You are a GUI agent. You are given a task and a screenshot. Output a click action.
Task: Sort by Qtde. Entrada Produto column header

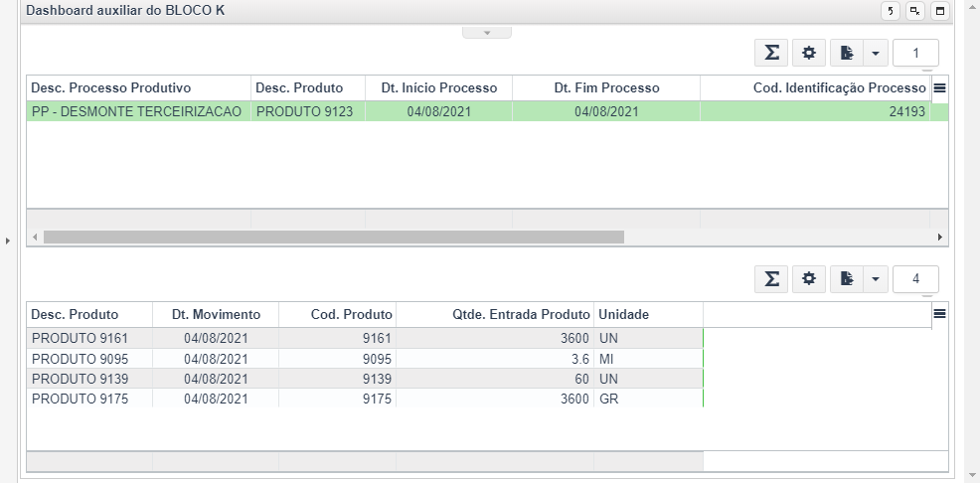tap(495, 314)
